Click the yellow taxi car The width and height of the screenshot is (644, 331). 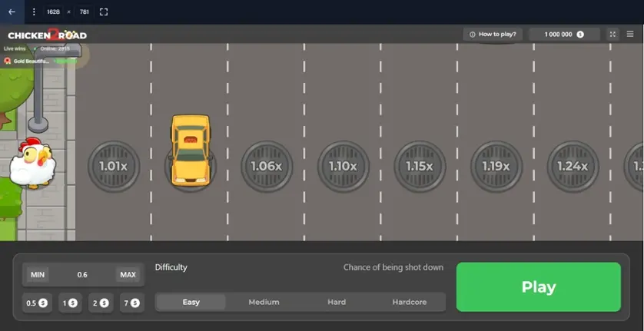(190, 150)
